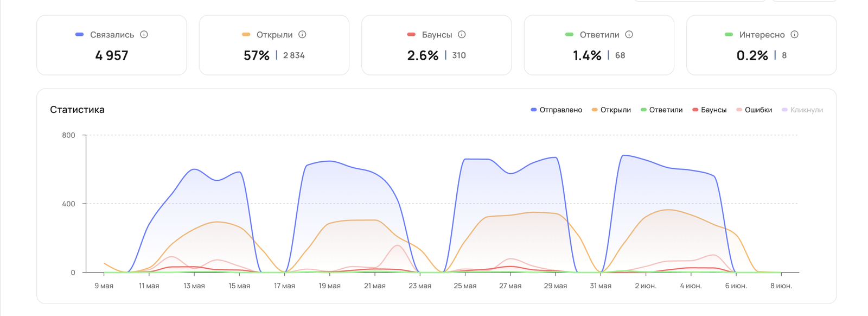Toggle Открыли series in chart legend
Image resolution: width=868 pixels, height=316 pixels.
click(x=611, y=110)
